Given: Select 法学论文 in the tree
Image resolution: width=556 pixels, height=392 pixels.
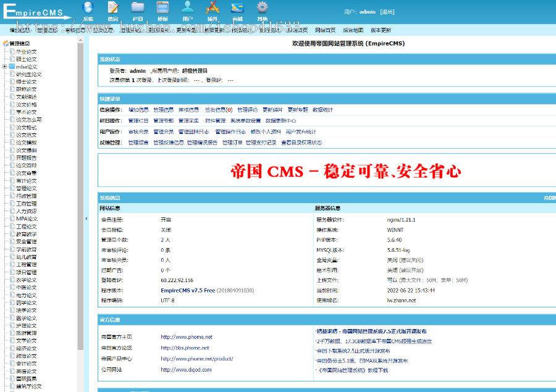Looking at the screenshot, I should pos(26,310).
